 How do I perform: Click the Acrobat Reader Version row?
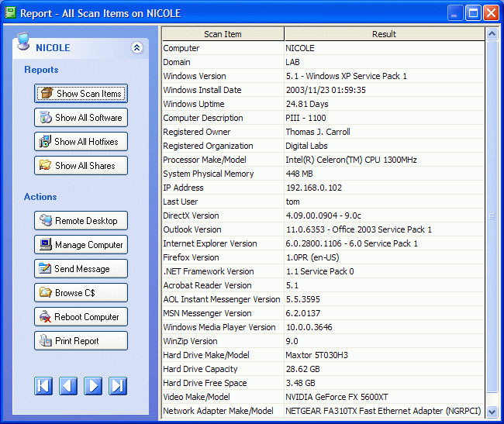point(323,285)
